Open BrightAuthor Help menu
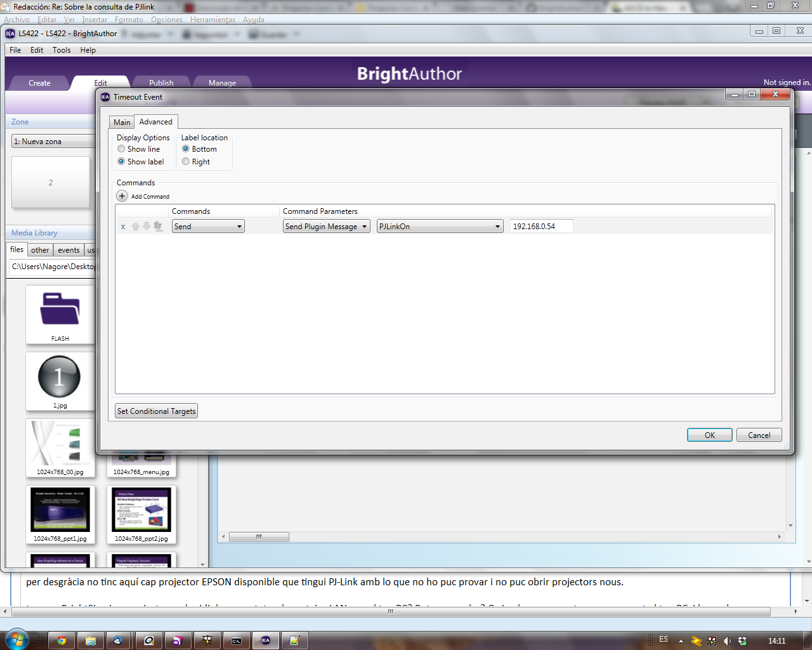Image resolution: width=812 pixels, height=650 pixels. [x=88, y=50]
